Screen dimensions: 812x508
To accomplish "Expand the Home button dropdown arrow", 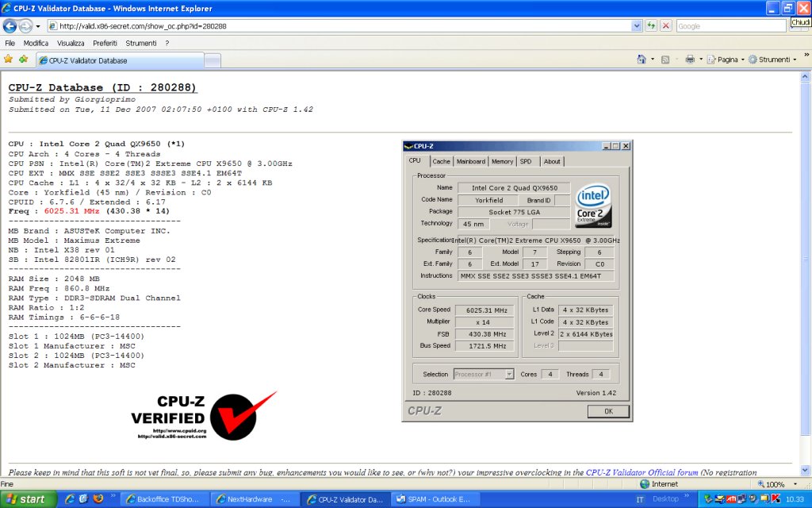I will (x=653, y=60).
